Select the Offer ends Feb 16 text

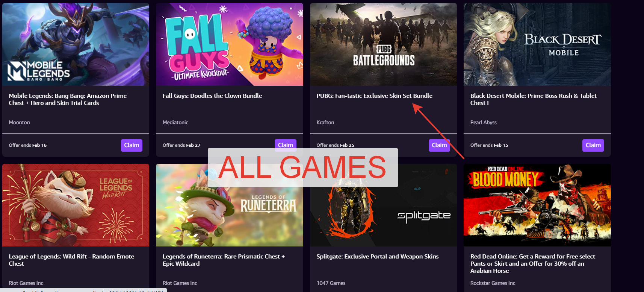point(28,145)
